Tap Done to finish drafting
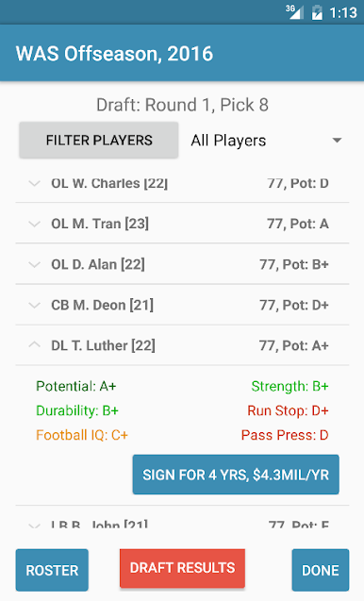The height and width of the screenshot is (601, 364). click(321, 570)
